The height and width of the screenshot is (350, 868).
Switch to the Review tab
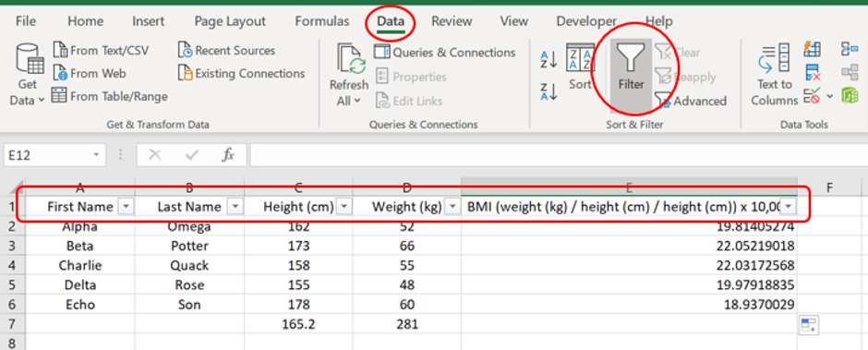[452, 21]
